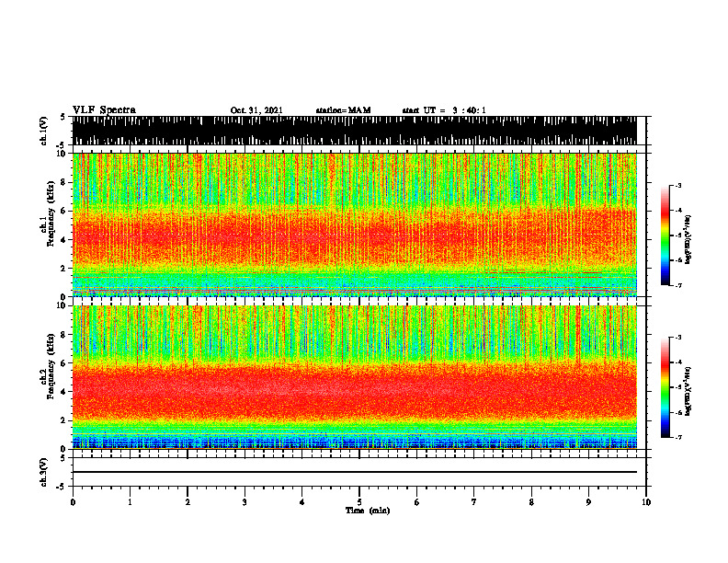
Task: Click the 6 kHz tick of ch.2 spectrogram
Action: click(x=63, y=363)
